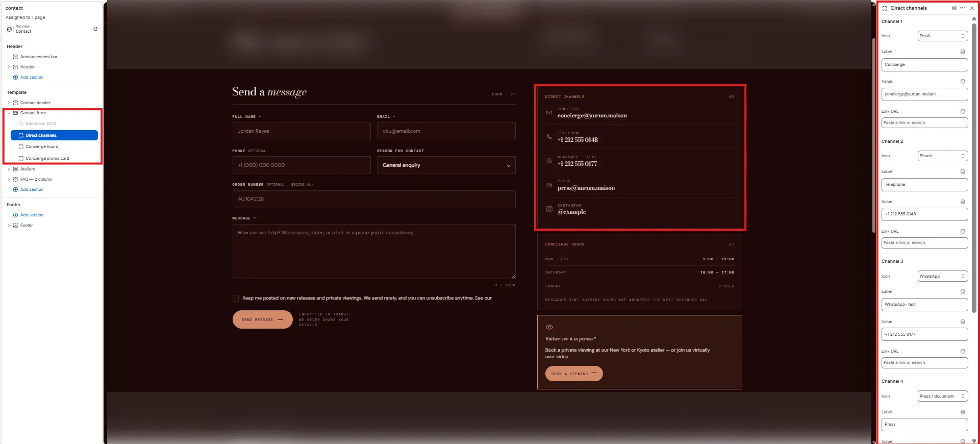Screen dimensions: 980x444
Task: Click the concierge email envelope icon in preview
Action: click(549, 113)
